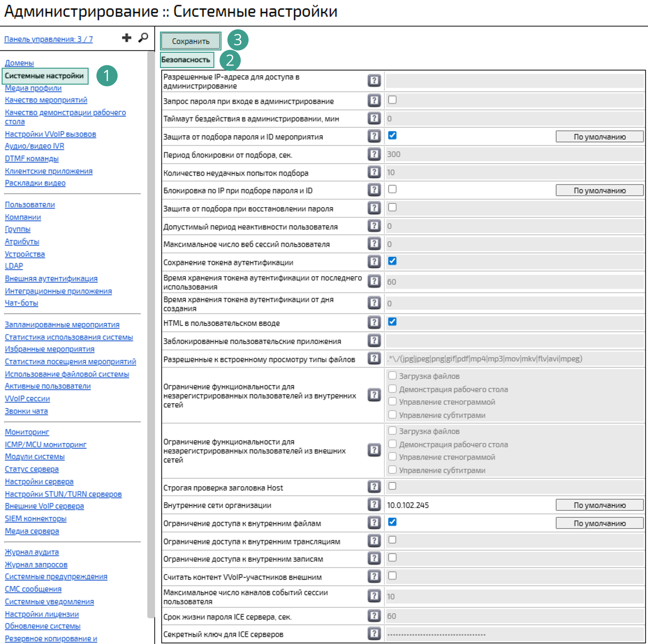The image size is (648, 644).
Task: Enable strict Host header check checkbox
Action: [x=392, y=486]
